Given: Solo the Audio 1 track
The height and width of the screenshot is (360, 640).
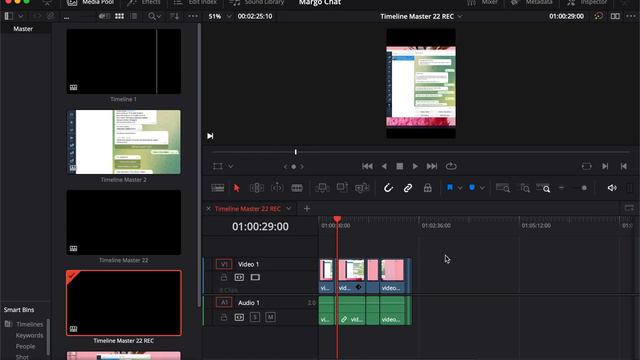Looking at the screenshot, I should tap(255, 317).
